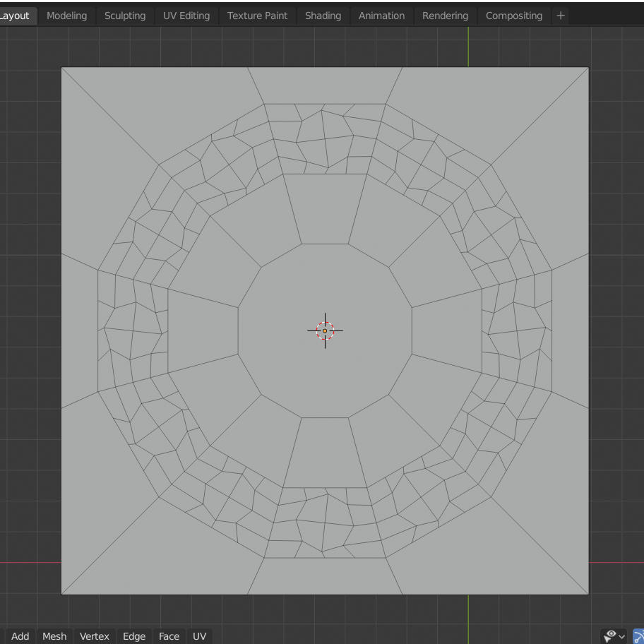
Task: Add a new workspace with the plus button
Action: 560,16
